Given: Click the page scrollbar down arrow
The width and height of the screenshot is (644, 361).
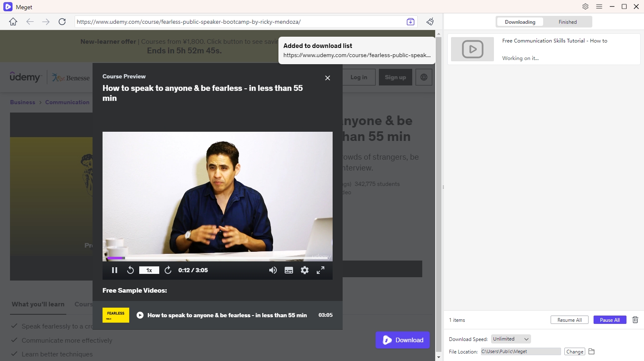Looking at the screenshot, I should [x=439, y=357].
